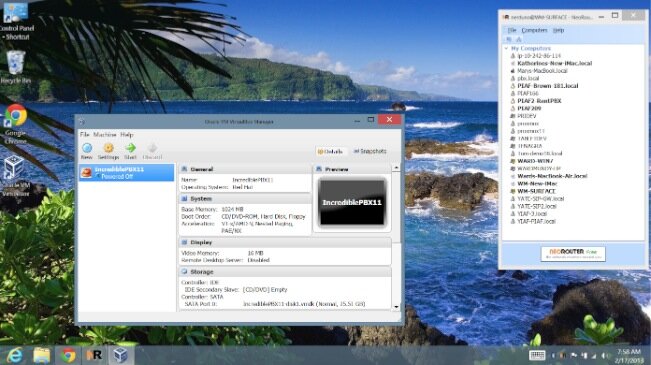Open touch keyboard icon in system tray
The width and height of the screenshot is (651, 365).
click(x=537, y=355)
